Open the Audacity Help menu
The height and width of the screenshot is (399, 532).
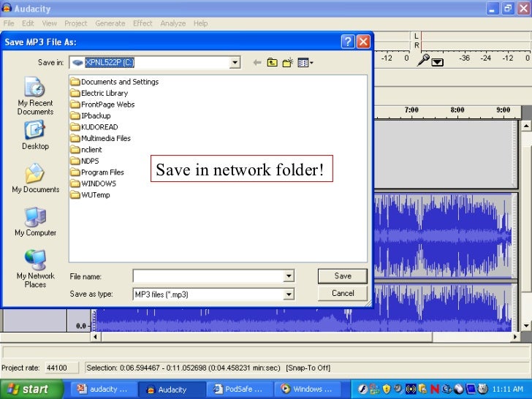[x=200, y=23]
